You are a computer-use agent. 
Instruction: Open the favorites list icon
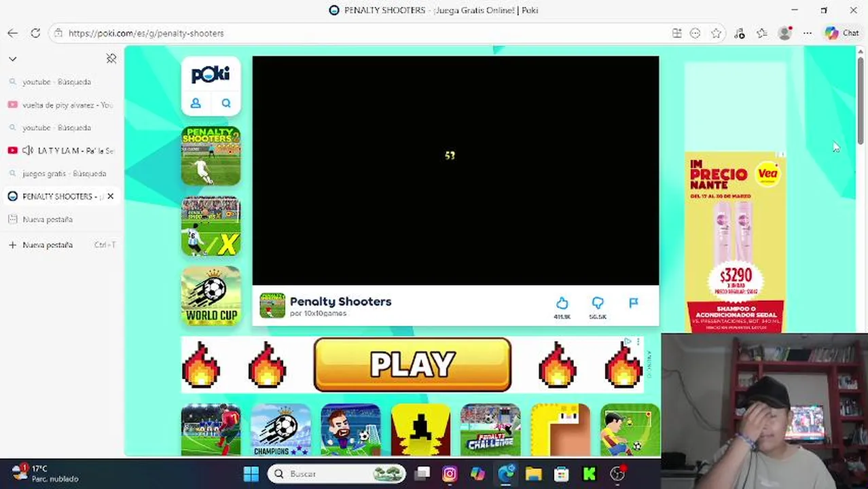(x=761, y=33)
